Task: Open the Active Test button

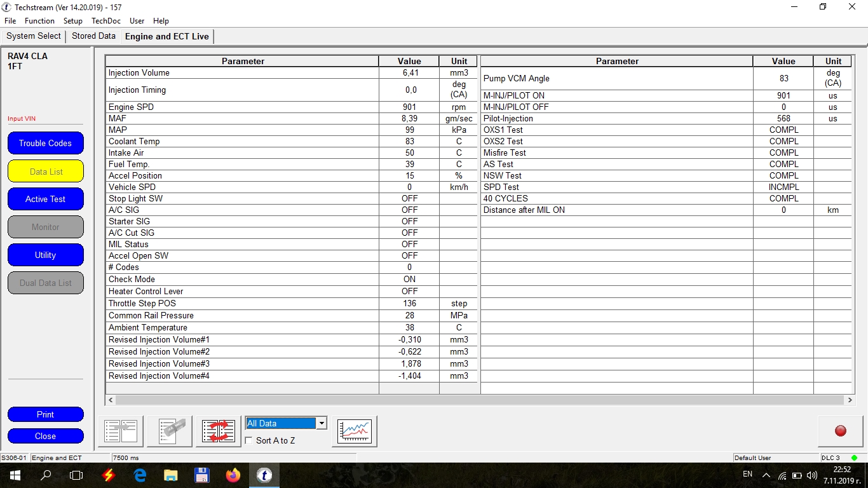Action: (46, 199)
